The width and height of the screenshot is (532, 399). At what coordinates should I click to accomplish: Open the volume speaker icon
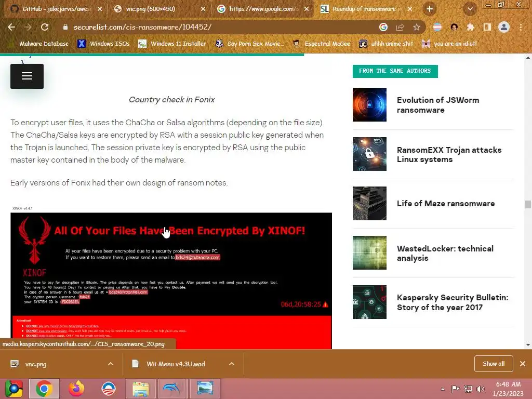(481, 389)
